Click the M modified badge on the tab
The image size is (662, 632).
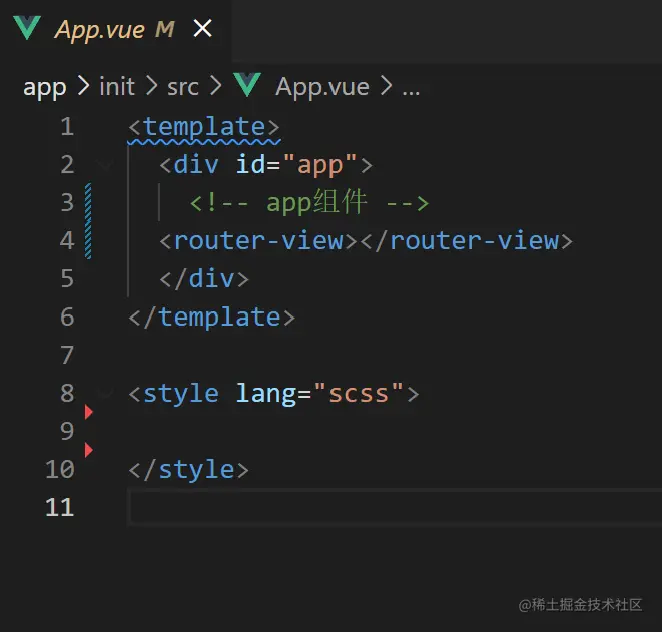coord(165,30)
